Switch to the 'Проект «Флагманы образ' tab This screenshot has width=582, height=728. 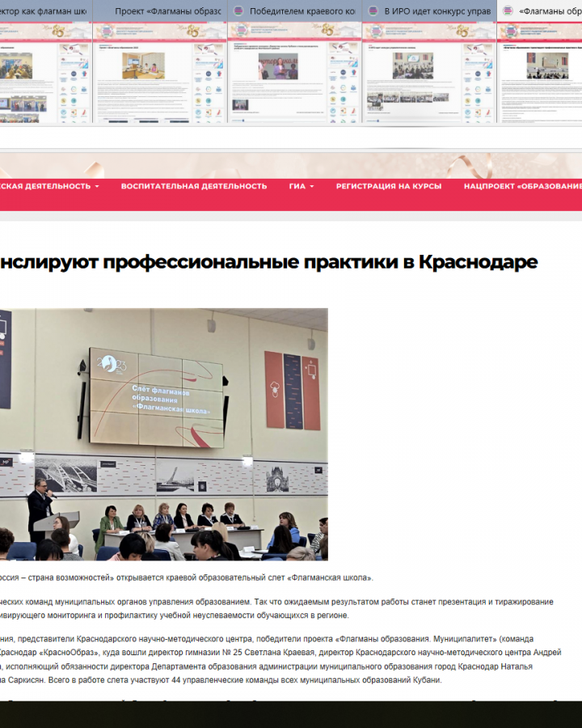coord(167,11)
